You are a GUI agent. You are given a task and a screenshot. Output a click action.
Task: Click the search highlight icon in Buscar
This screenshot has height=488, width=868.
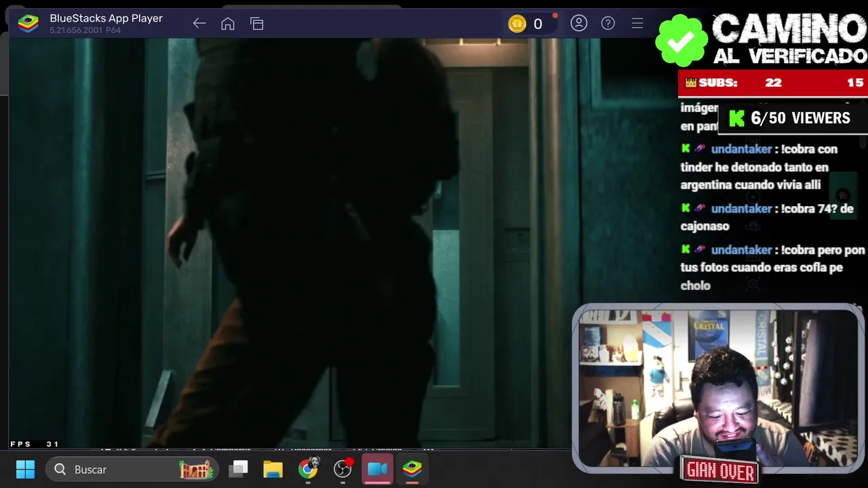click(197, 469)
